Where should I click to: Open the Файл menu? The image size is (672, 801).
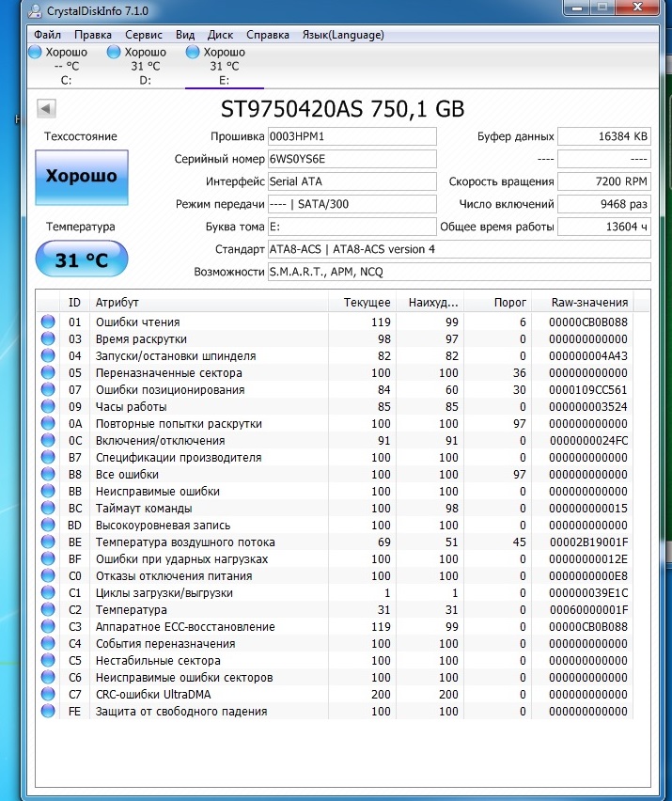click(47, 35)
